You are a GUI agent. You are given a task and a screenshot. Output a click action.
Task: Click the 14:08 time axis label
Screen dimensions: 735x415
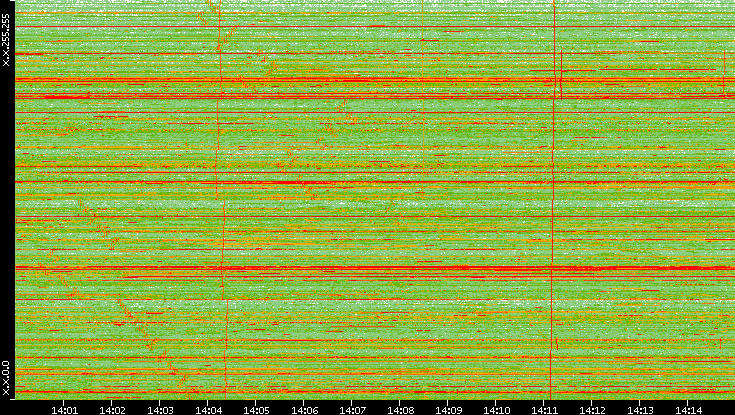[x=400, y=408]
